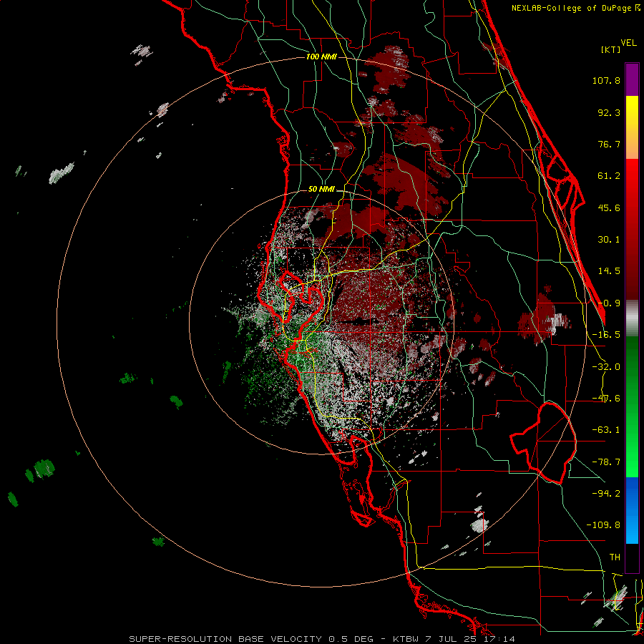Click the 76.7 velocity scale value
The width and height of the screenshot is (644, 644).
pyautogui.click(x=609, y=144)
